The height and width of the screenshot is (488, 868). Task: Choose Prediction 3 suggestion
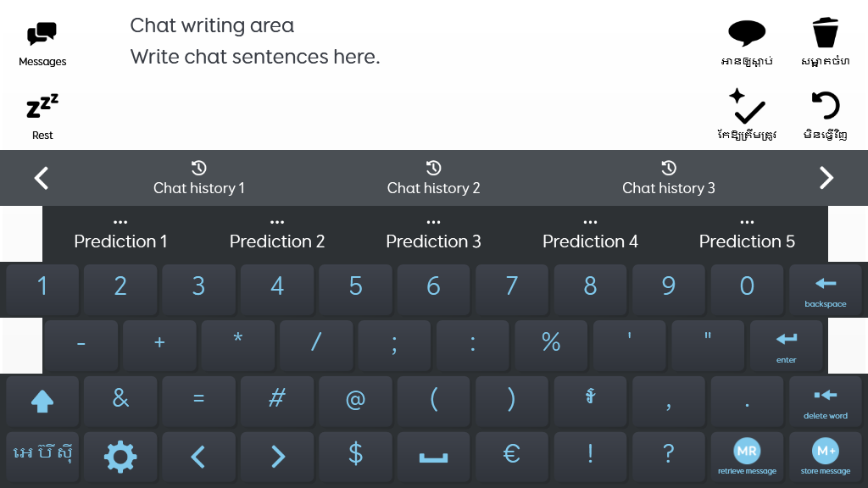click(433, 234)
